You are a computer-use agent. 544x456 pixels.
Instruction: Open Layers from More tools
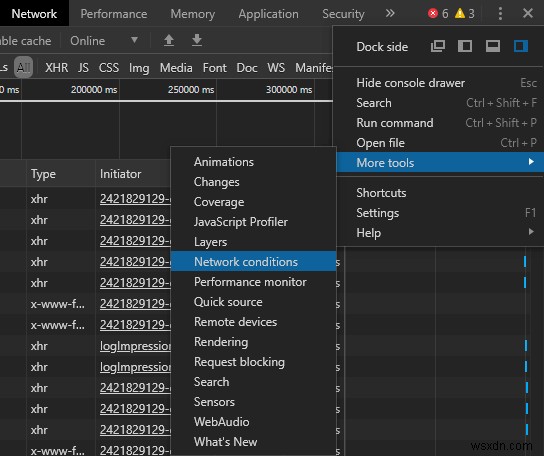pos(253,242)
